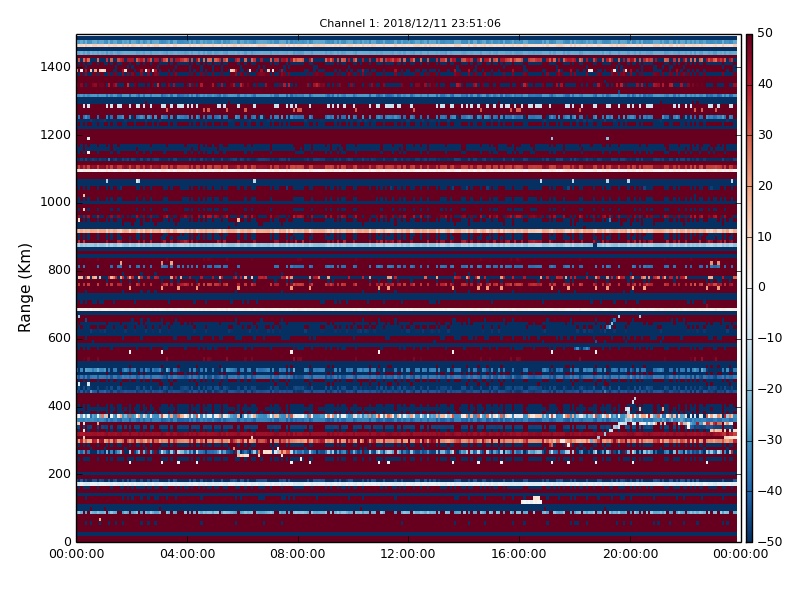This screenshot has width=800, height=600.
Task: Click the colorbar label 50
Action: (x=765, y=33)
